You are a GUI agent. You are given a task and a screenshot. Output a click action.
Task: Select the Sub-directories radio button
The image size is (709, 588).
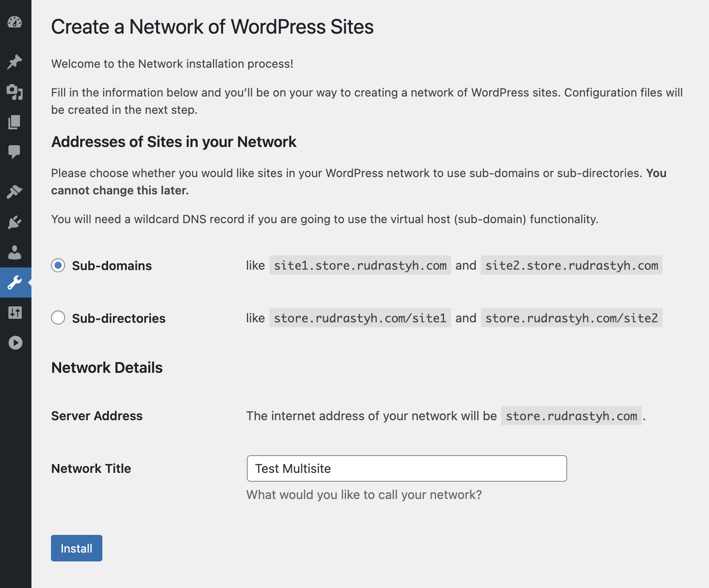coord(58,317)
